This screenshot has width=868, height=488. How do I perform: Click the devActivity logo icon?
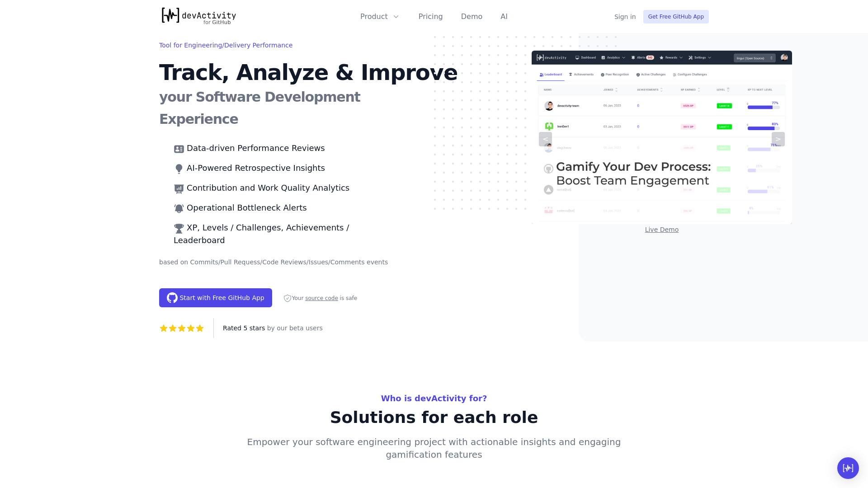170,16
